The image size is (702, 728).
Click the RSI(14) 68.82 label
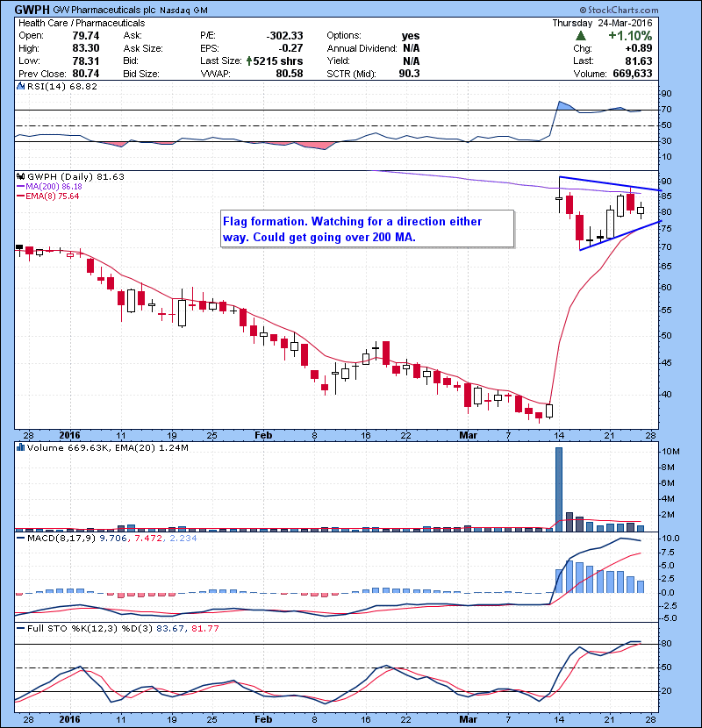click(62, 86)
